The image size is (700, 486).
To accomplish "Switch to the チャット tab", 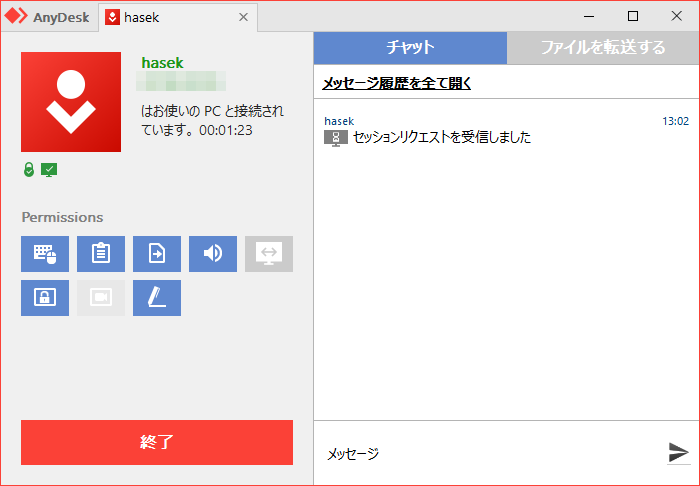I will [x=410, y=47].
